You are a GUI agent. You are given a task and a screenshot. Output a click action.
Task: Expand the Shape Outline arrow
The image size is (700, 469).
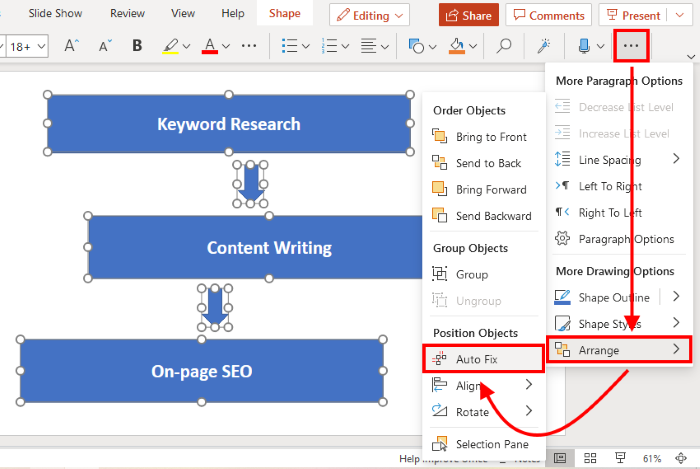point(676,296)
